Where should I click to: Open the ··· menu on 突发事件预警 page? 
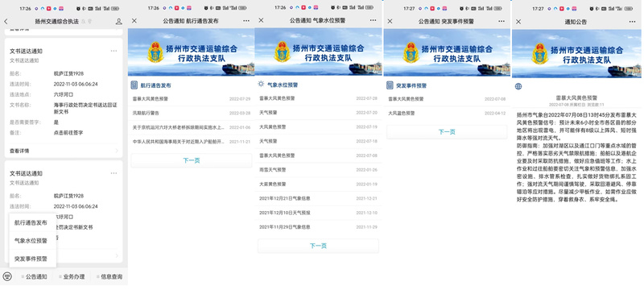click(x=502, y=21)
